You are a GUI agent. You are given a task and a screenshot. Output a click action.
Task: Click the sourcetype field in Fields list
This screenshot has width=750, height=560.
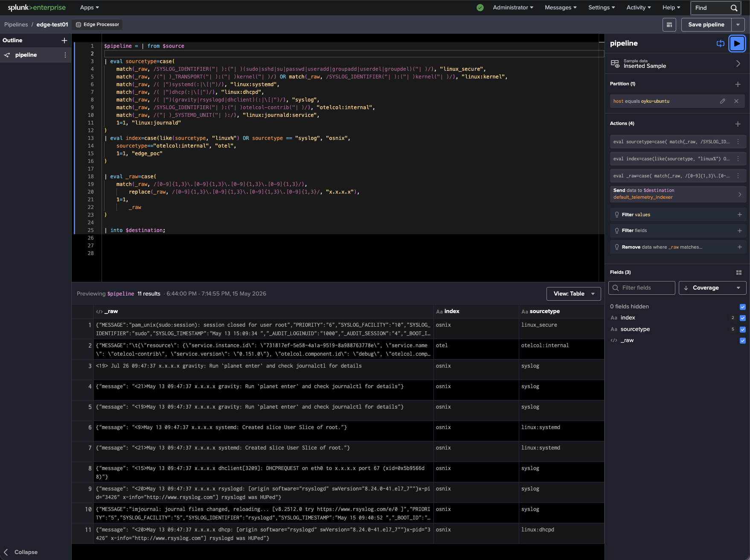635,329
